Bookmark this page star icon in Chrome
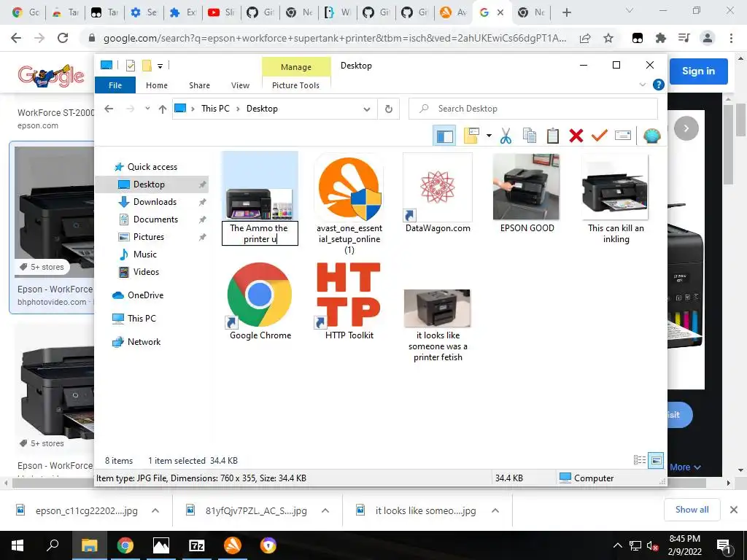This screenshot has width=747, height=560. click(x=608, y=38)
